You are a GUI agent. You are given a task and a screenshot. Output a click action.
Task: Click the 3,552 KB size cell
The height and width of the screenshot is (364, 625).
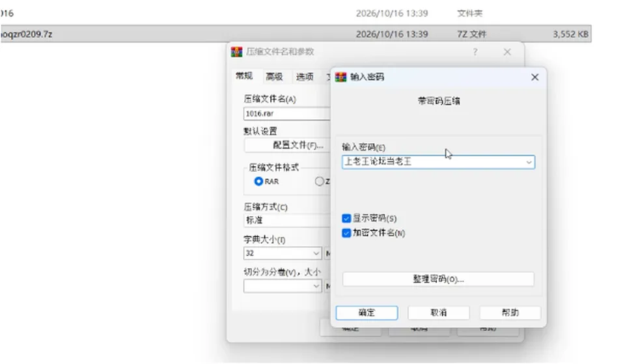570,35
